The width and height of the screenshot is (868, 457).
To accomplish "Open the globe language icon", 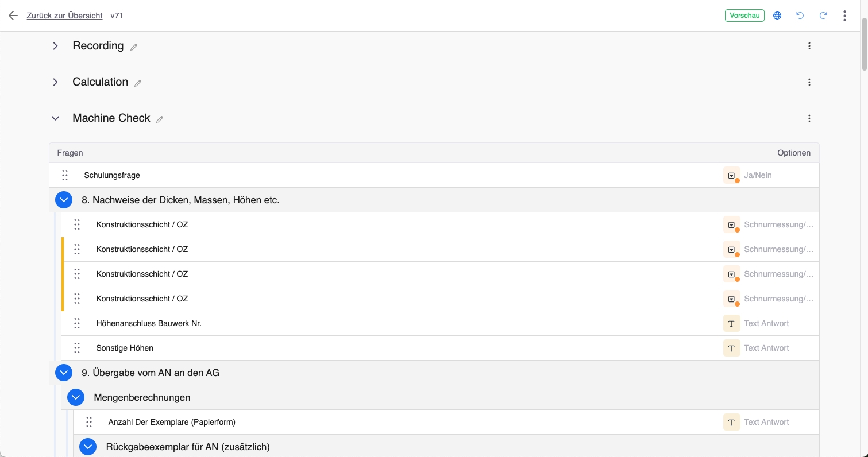I will 777,16.
